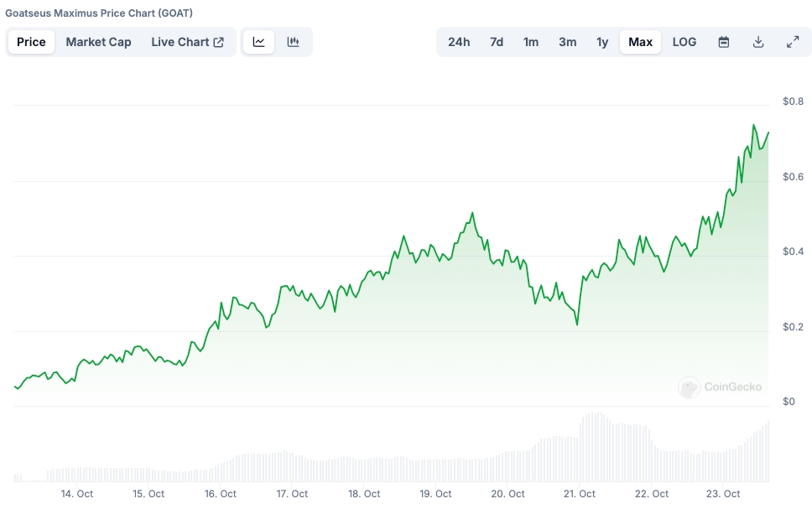Click the $0.8 price axis label
The height and width of the screenshot is (509, 812).
click(793, 101)
